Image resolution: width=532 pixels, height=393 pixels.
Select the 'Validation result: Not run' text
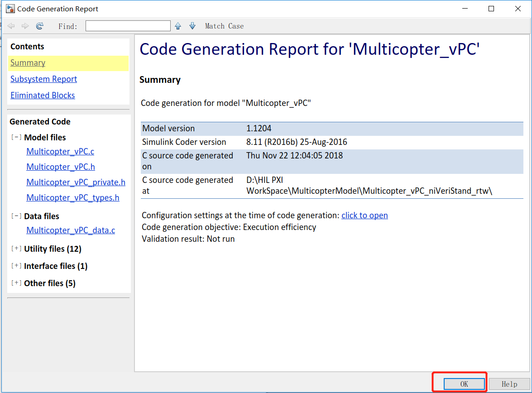point(188,239)
